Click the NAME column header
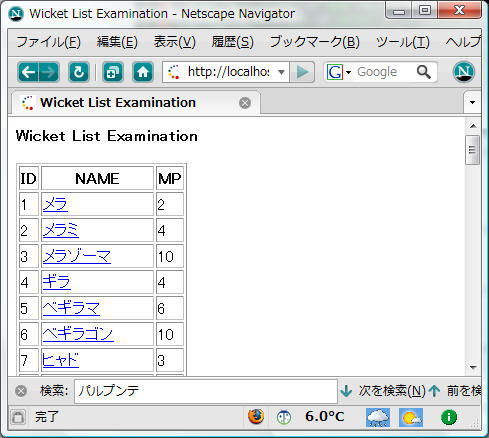This screenshot has height=438, width=489. coord(97,178)
